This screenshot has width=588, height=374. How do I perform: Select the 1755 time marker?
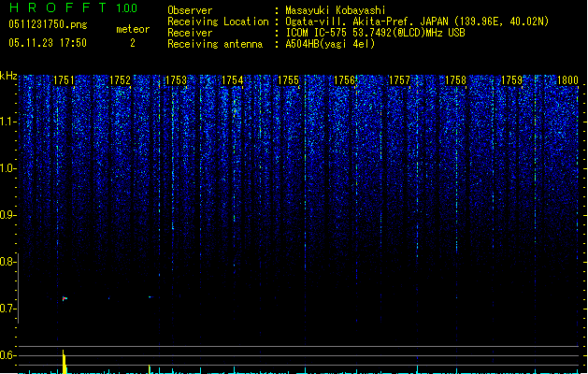[288, 81]
